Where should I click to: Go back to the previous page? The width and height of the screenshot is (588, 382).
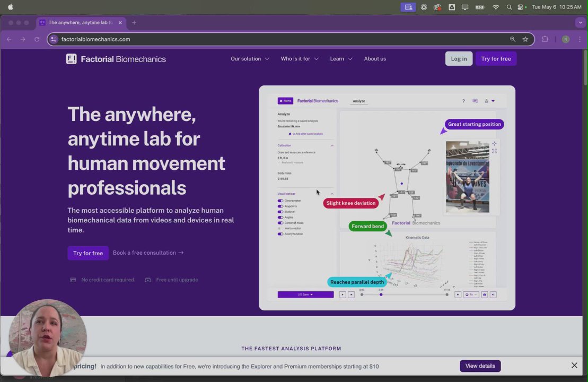[x=9, y=39]
